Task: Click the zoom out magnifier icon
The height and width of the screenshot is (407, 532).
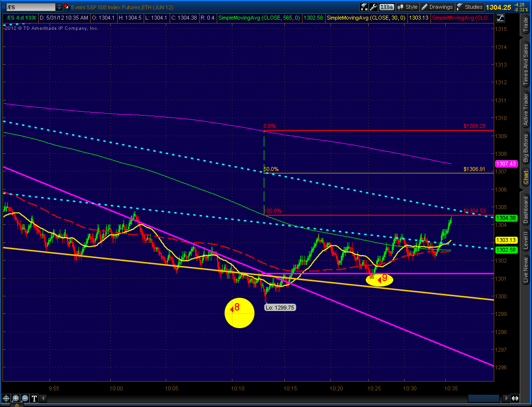Action: 25,398
